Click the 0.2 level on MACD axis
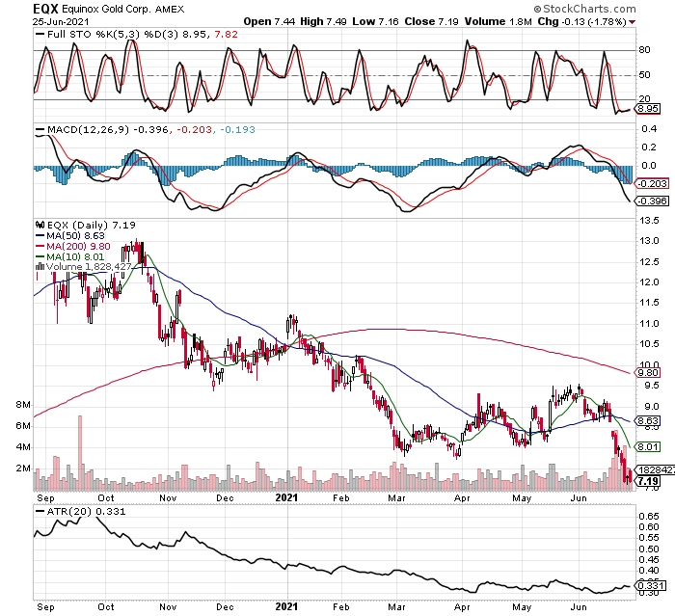The height and width of the screenshot is (616, 675). pos(649,147)
